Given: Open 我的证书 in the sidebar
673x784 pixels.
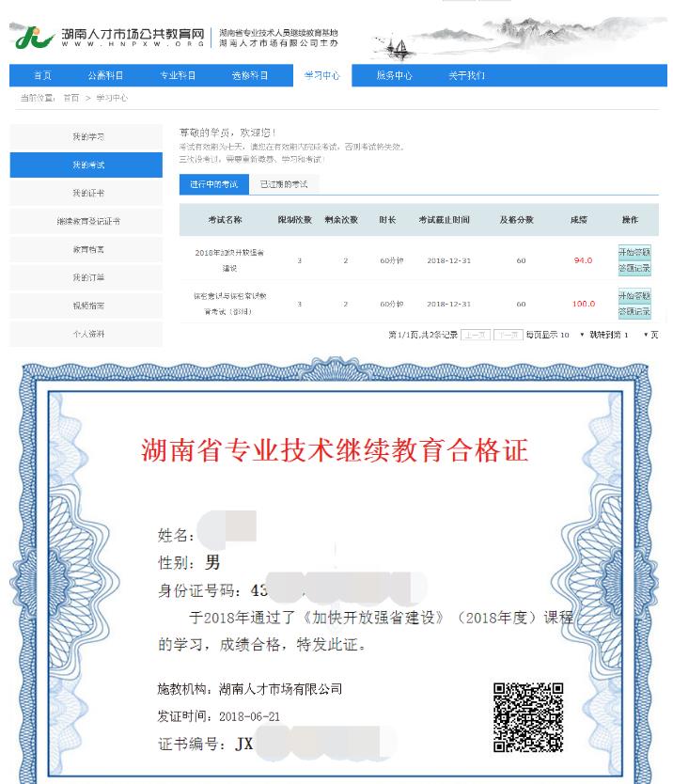Looking at the screenshot, I should pyautogui.click(x=86, y=193).
